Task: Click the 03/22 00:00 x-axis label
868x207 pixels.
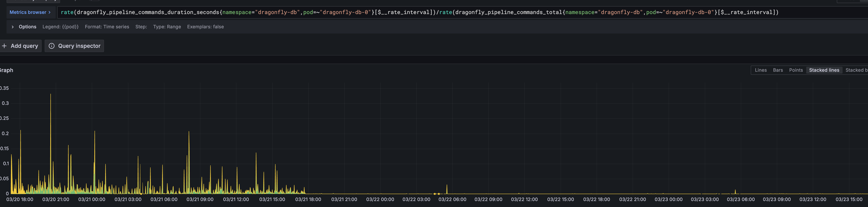Action: tap(380, 200)
